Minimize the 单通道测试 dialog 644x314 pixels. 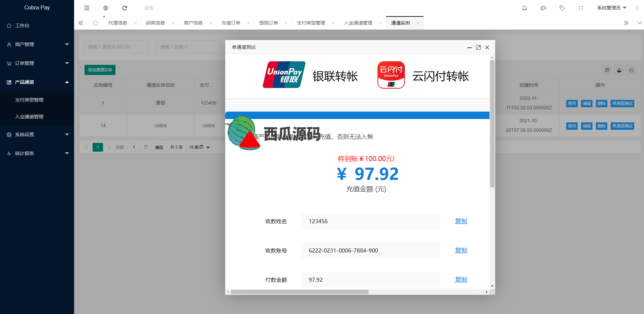[x=470, y=47]
